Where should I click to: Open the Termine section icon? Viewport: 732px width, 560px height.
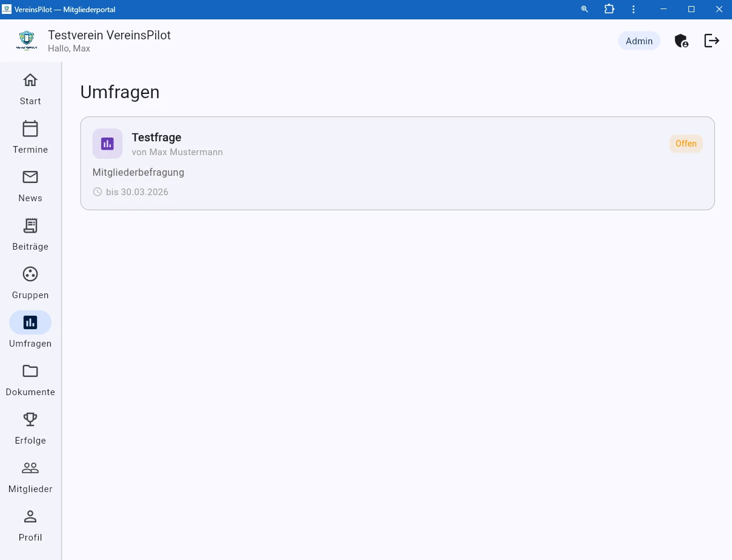pyautogui.click(x=30, y=128)
